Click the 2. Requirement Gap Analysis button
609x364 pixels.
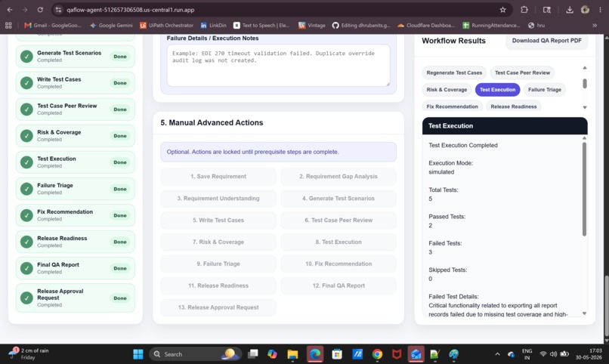[339, 177]
